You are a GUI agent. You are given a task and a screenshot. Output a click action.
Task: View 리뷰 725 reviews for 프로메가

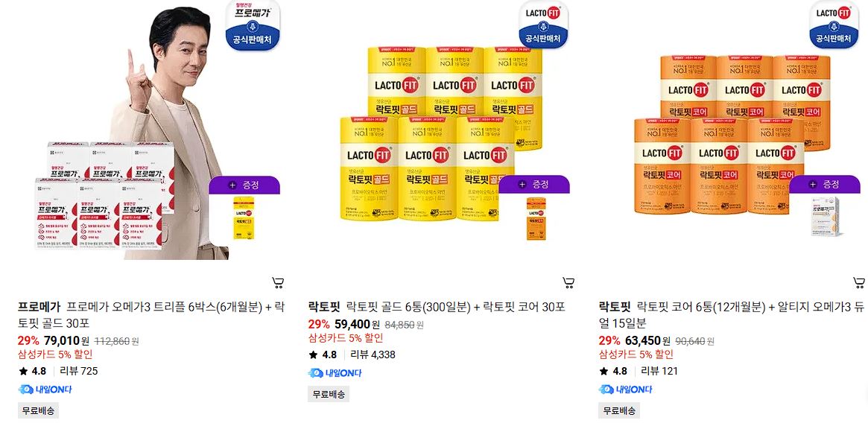[79, 371]
